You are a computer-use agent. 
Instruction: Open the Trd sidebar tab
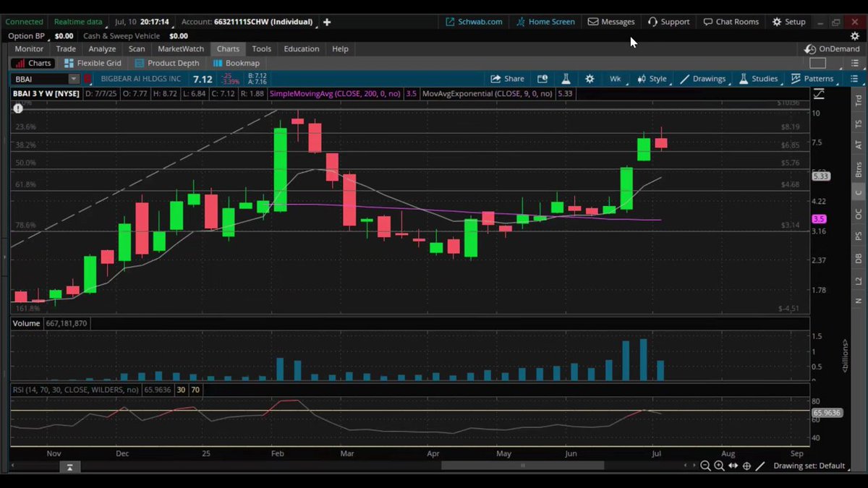[859, 101]
